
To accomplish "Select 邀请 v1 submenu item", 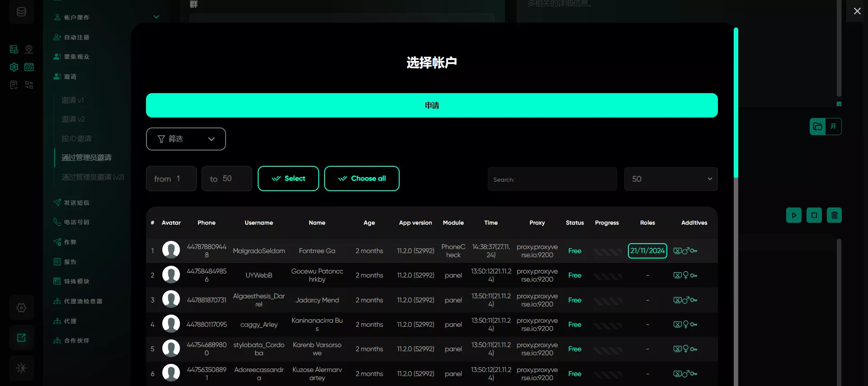I will [73, 100].
